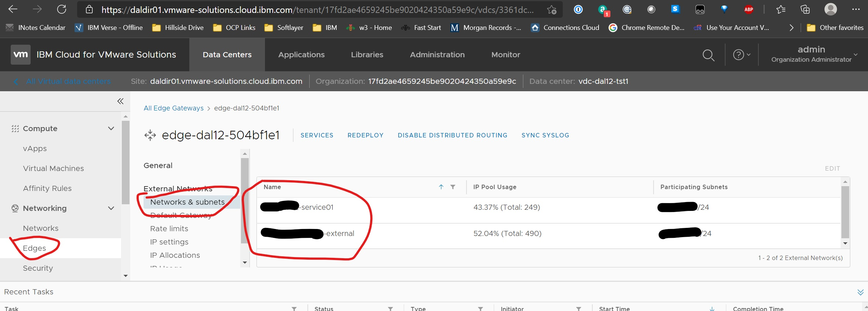Select Rate limits item
Viewport: 868px width, 311px height.
pyautogui.click(x=169, y=229)
